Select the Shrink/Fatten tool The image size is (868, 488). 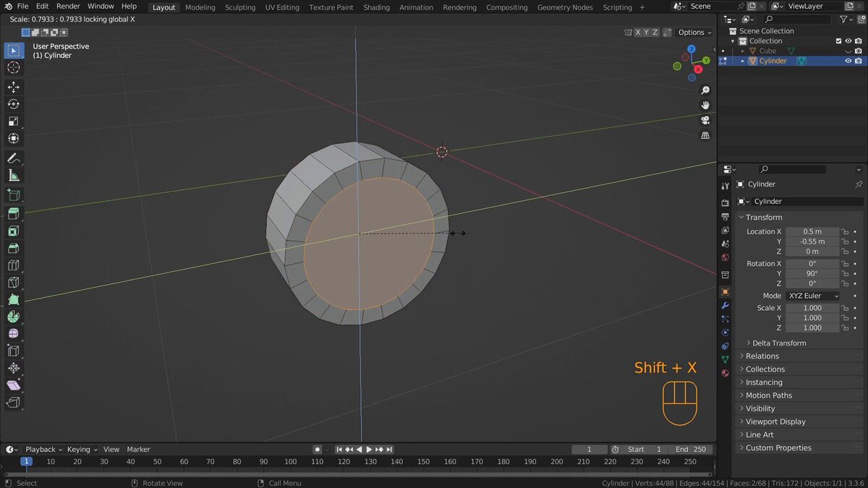click(x=14, y=369)
